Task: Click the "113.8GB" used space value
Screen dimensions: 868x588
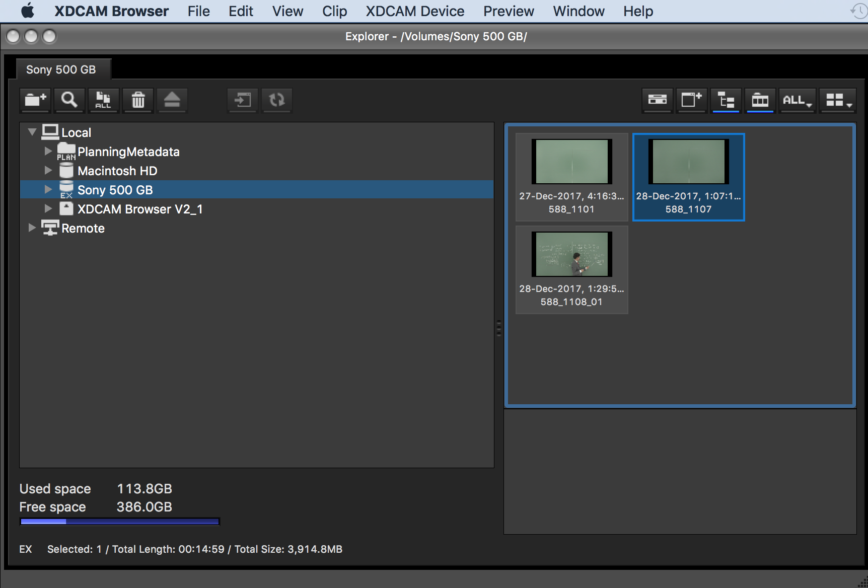Action: coord(144,489)
